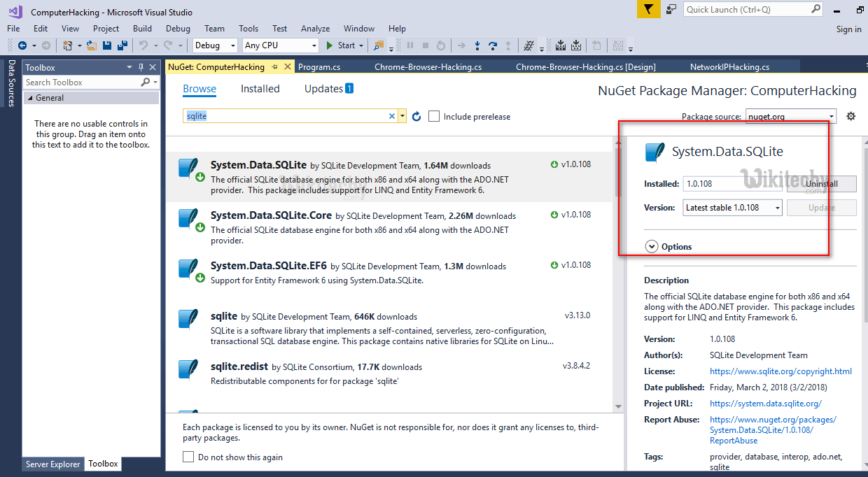Image resolution: width=868 pixels, height=477 pixels.
Task: Clear the sqlite search with X icon
Action: click(x=392, y=116)
